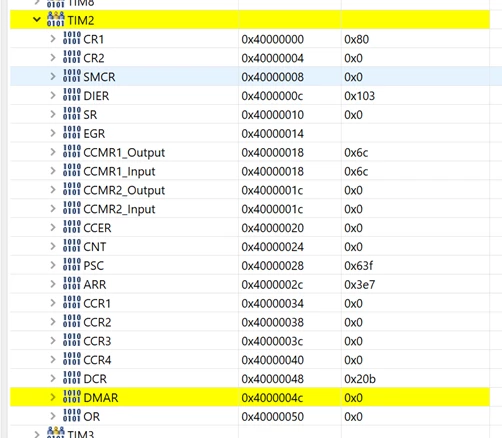Screen dimensions: 502x438
Task: Expand the CCER register chevron
Action: coord(53,228)
